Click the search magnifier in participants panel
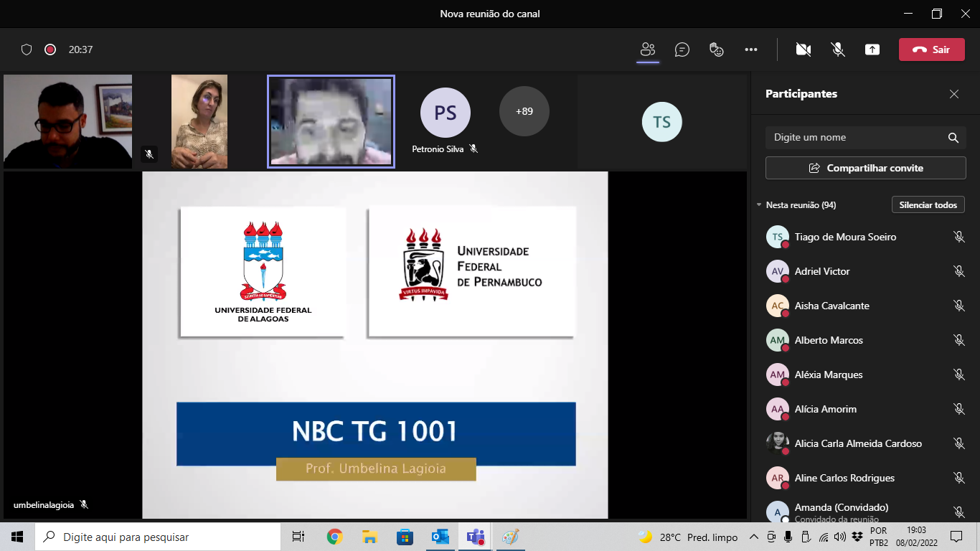This screenshot has height=551, width=980. [x=953, y=138]
